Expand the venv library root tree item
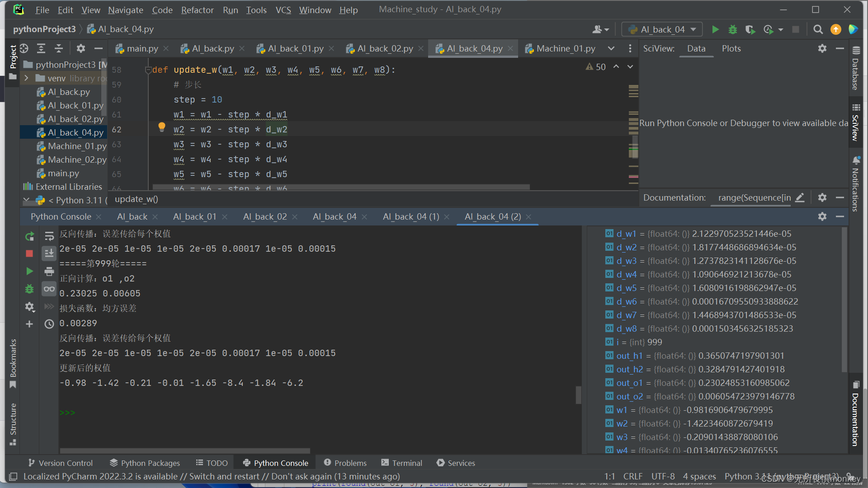This screenshot has height=488, width=868. coord(26,78)
